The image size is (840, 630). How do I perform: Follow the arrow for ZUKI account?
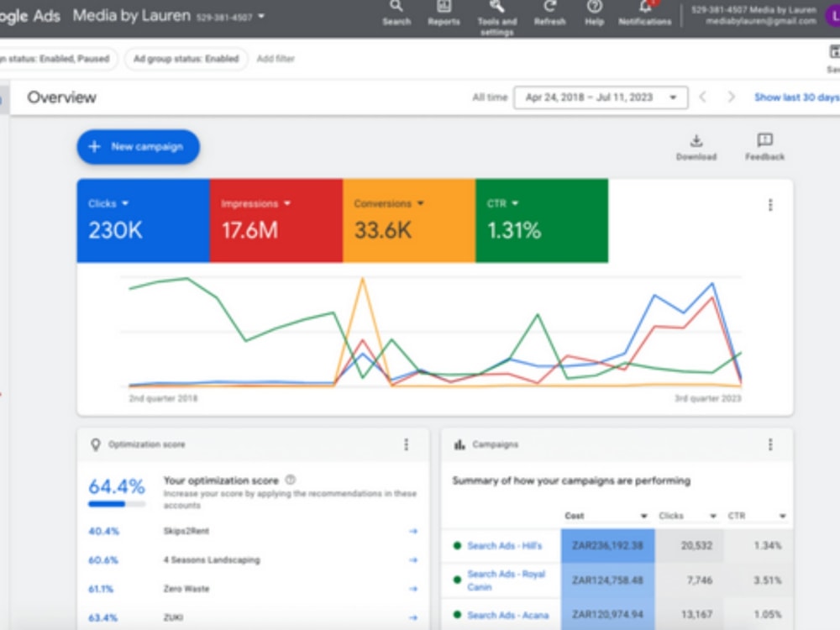pyautogui.click(x=413, y=617)
